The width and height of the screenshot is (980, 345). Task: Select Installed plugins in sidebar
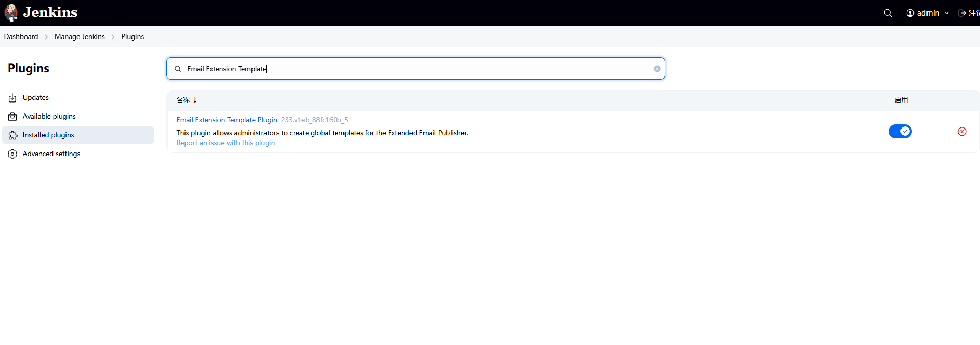48,135
